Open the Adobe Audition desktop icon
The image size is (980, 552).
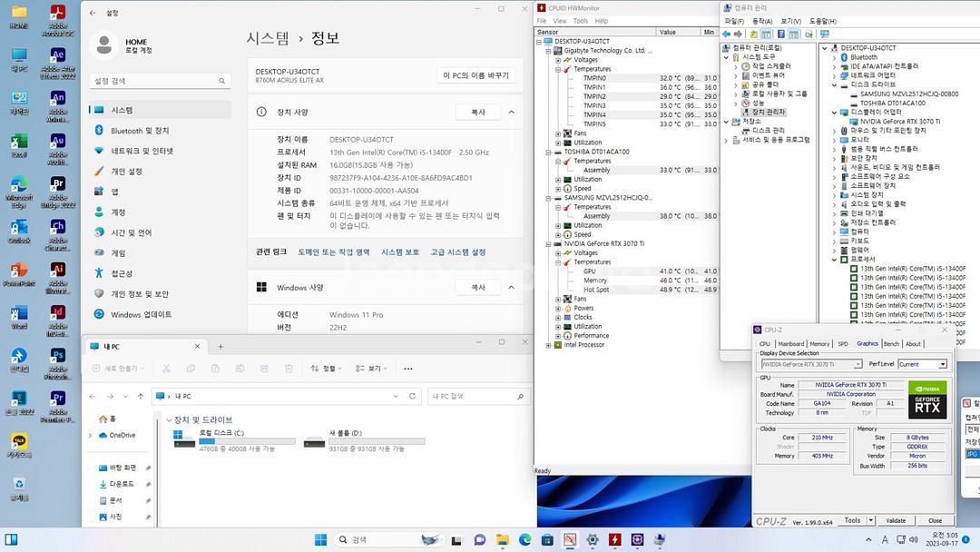57,148
